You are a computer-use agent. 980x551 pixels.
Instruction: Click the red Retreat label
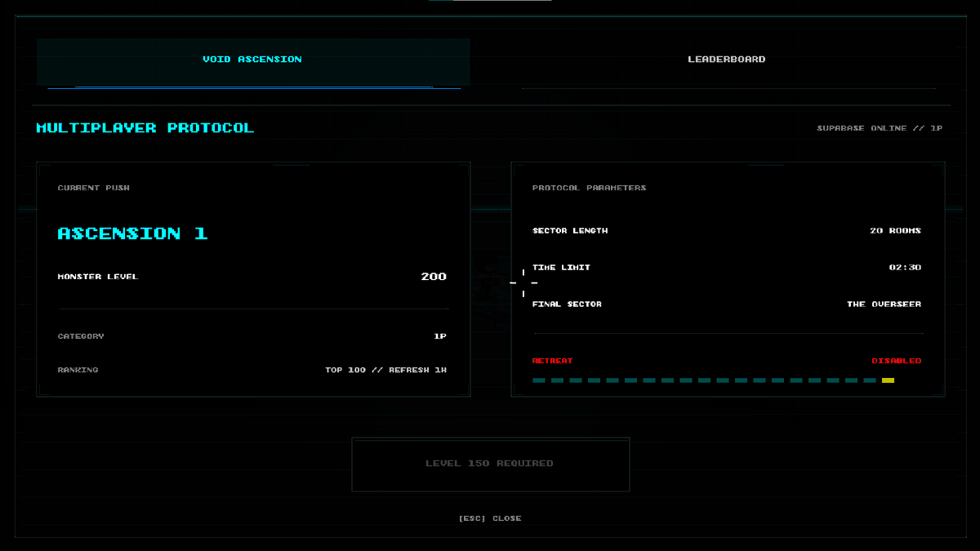click(x=553, y=361)
